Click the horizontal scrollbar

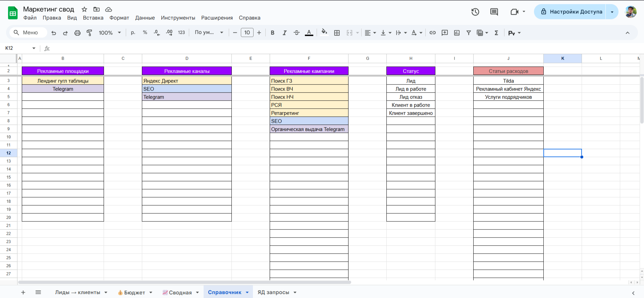coord(184,283)
